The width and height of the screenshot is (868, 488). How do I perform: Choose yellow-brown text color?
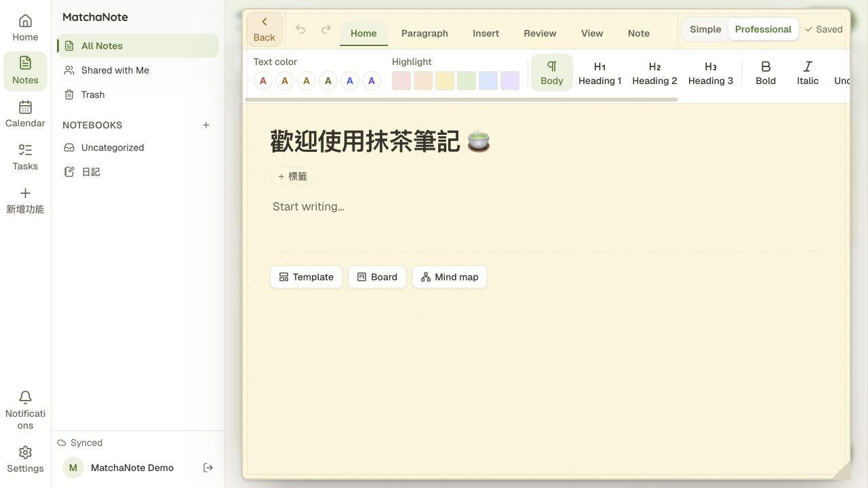[307, 81]
